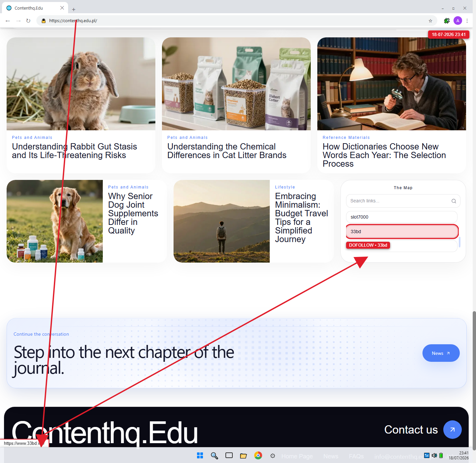Open Windows Start menu
476x463 pixels.
(x=200, y=455)
